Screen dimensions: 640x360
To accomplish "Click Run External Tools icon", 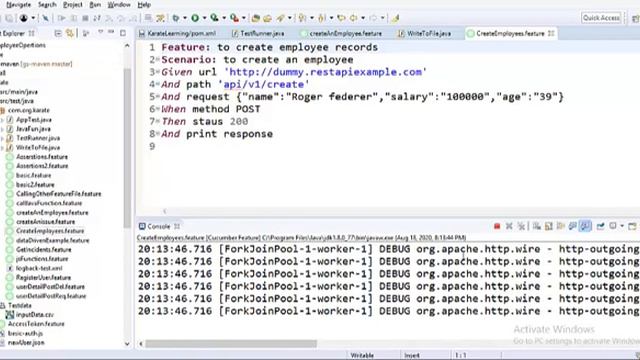I will pyautogui.click(x=234, y=18).
